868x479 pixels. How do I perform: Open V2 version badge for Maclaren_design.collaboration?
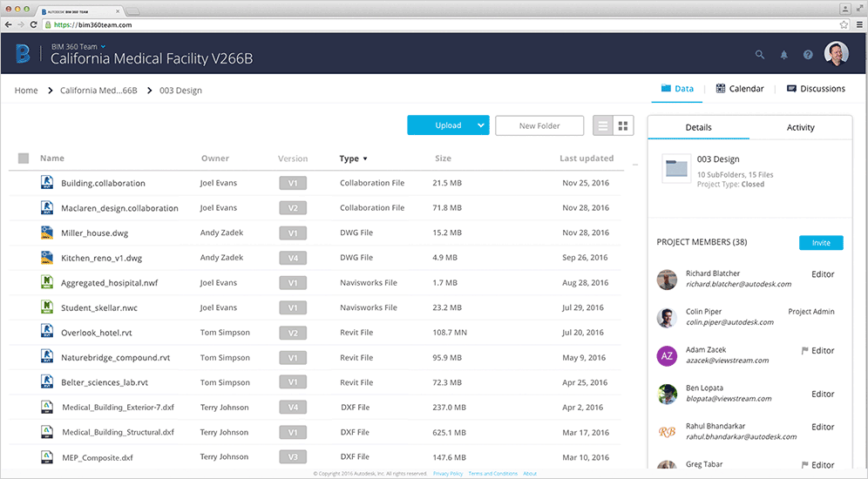click(293, 208)
